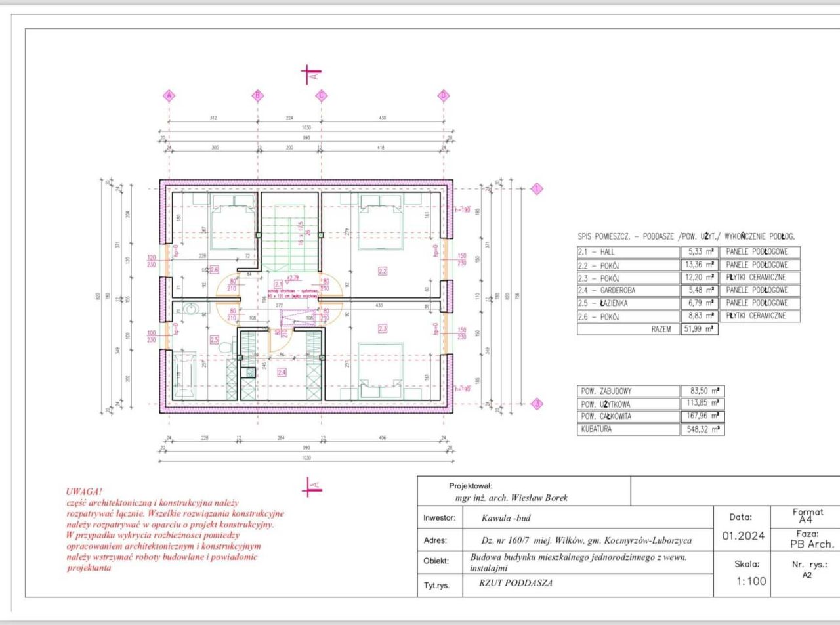Click grid axis marker C diamond
This screenshot has height=625, width=840.
click(322, 96)
